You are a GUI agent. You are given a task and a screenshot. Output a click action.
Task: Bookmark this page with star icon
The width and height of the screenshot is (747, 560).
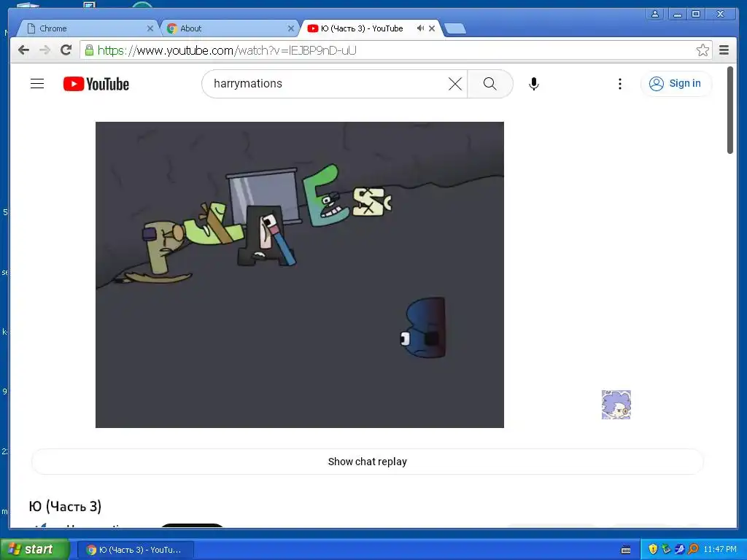pyautogui.click(x=703, y=50)
